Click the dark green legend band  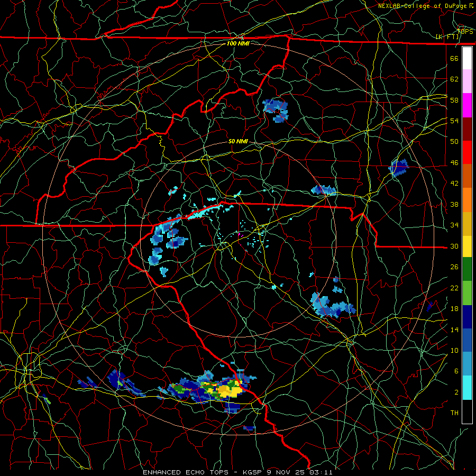pos(467,269)
